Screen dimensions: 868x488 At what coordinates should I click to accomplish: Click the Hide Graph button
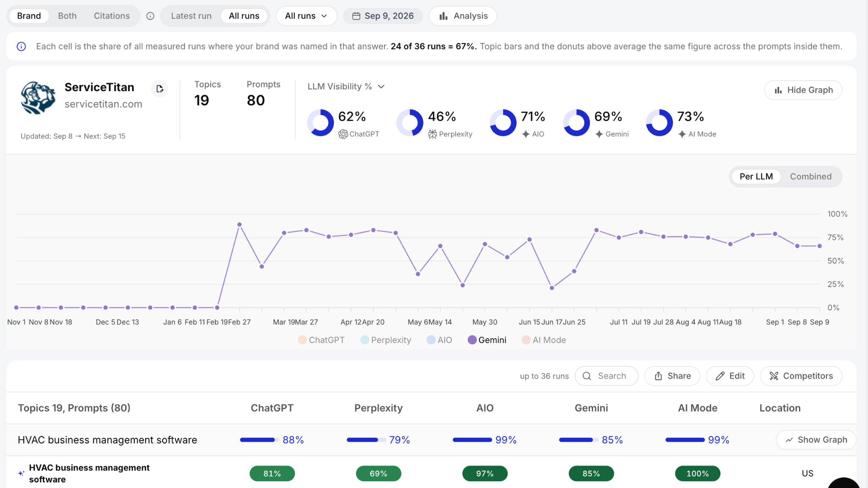tap(803, 90)
